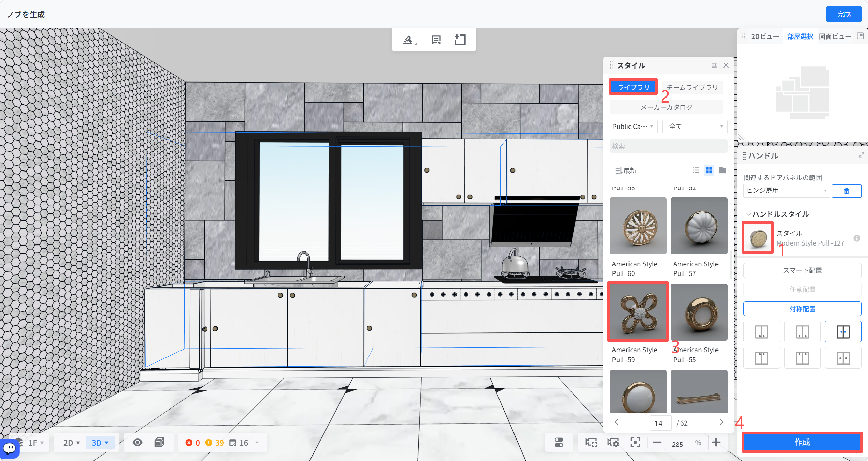Open the chat support bubble
The height and width of the screenshot is (461, 868).
[x=10, y=448]
